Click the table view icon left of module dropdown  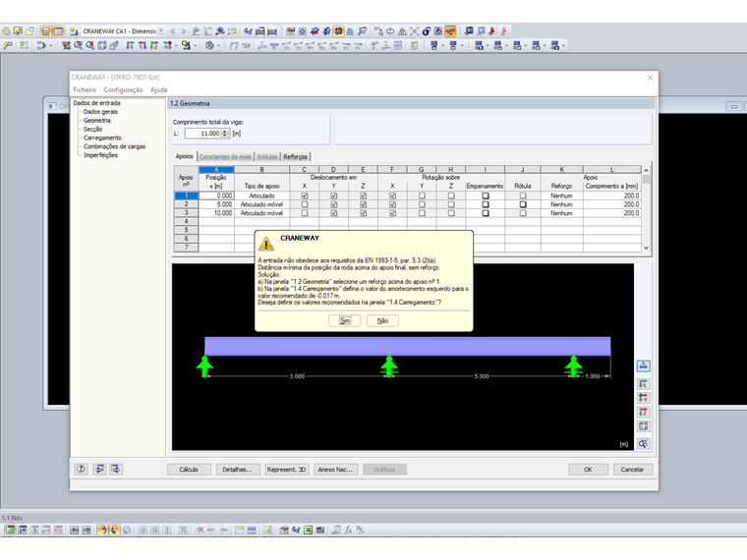(x=58, y=31)
